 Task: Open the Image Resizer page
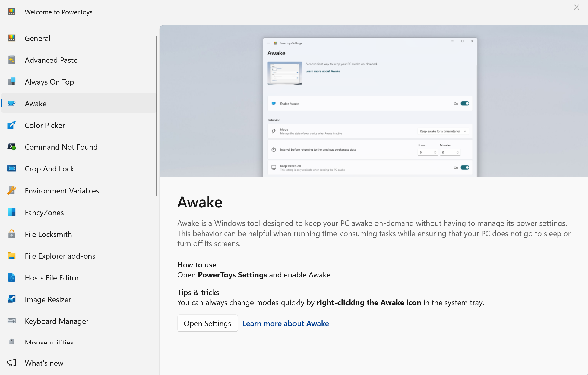pos(48,299)
